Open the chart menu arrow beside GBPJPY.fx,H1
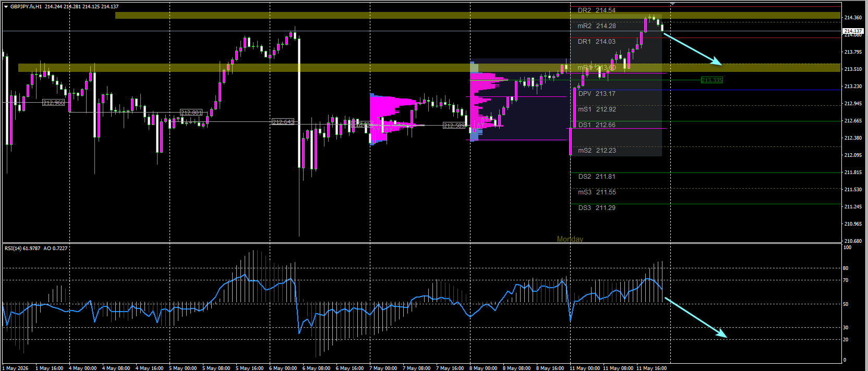This screenshot has width=868, height=371. click(6, 7)
